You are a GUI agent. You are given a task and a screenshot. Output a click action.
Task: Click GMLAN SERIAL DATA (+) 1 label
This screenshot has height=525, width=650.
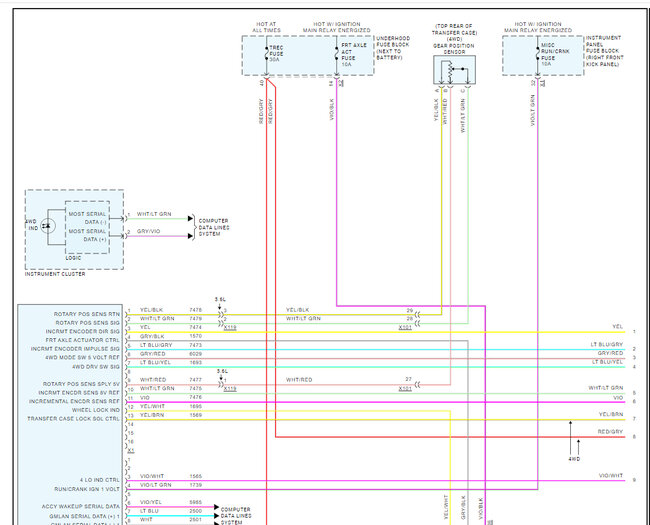[84, 516]
